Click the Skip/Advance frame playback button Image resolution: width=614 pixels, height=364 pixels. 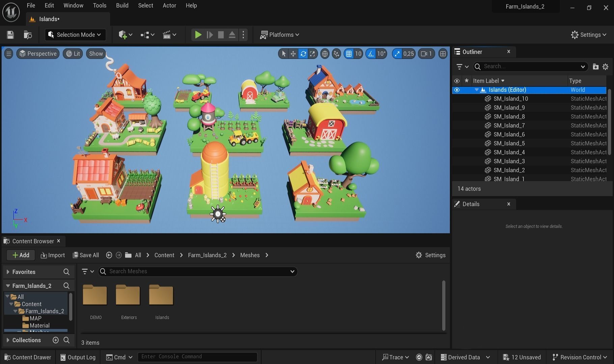click(210, 35)
